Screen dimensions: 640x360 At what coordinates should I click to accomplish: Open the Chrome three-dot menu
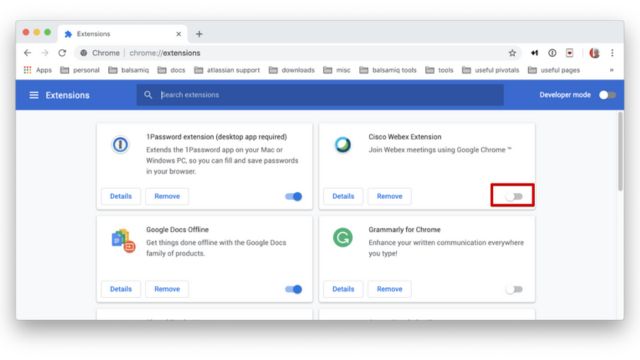(x=612, y=53)
